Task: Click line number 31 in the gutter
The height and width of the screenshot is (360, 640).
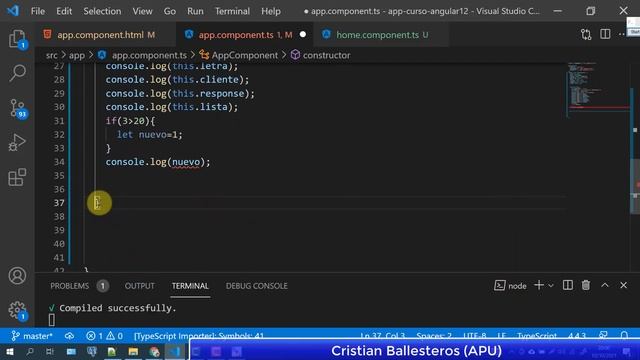Action: point(59,121)
